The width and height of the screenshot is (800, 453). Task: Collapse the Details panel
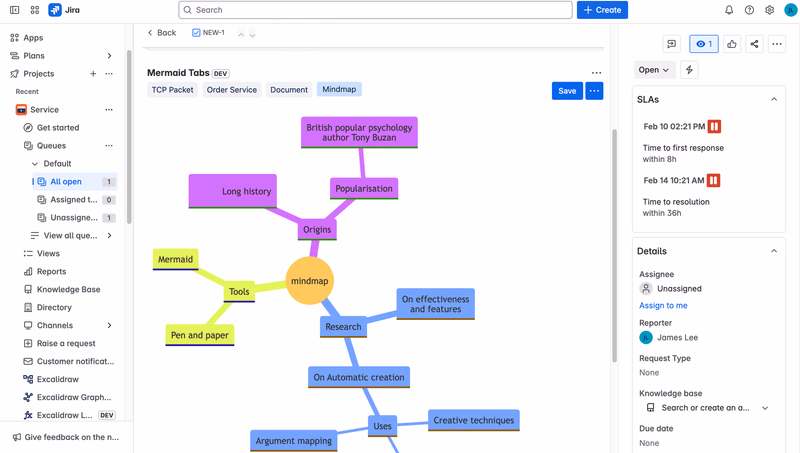(774, 251)
